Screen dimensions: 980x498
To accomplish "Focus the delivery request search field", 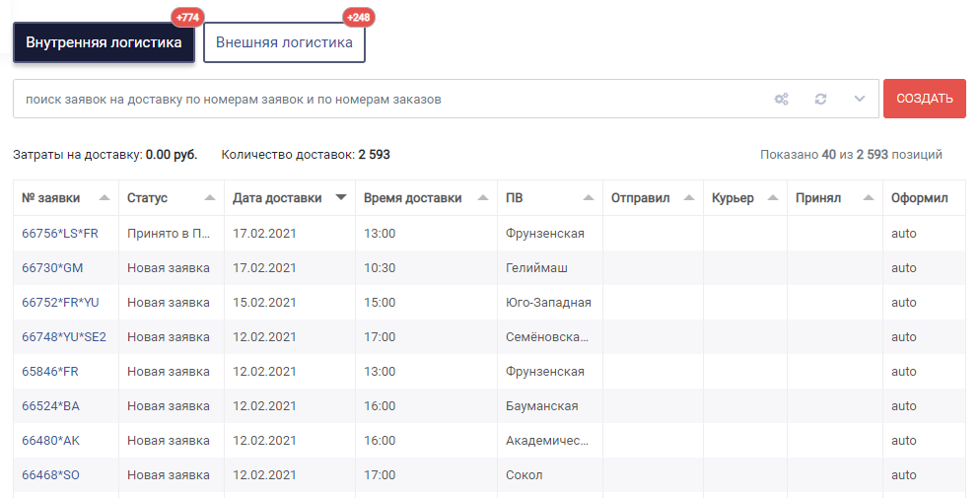I will (387, 99).
